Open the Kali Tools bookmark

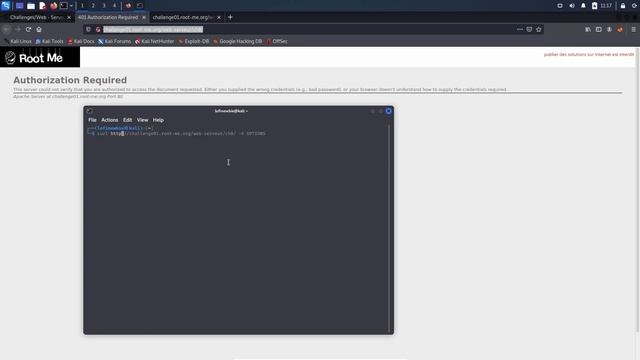click(x=50, y=41)
